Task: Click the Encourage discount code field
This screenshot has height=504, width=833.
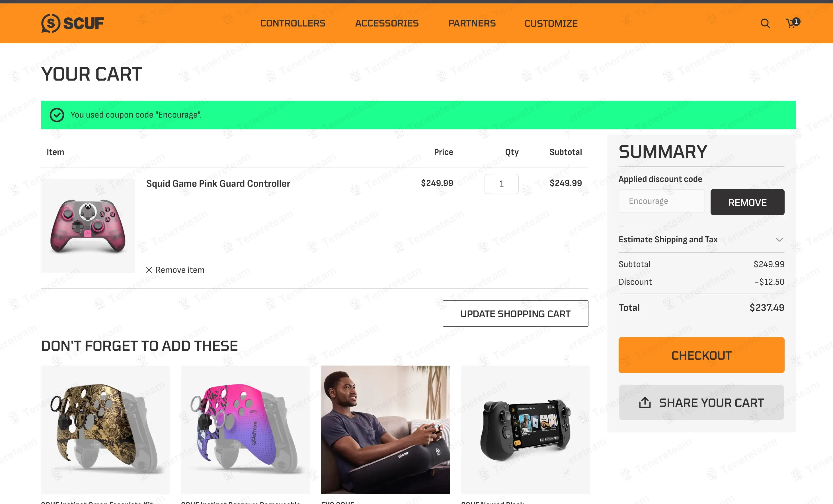Action: (662, 201)
